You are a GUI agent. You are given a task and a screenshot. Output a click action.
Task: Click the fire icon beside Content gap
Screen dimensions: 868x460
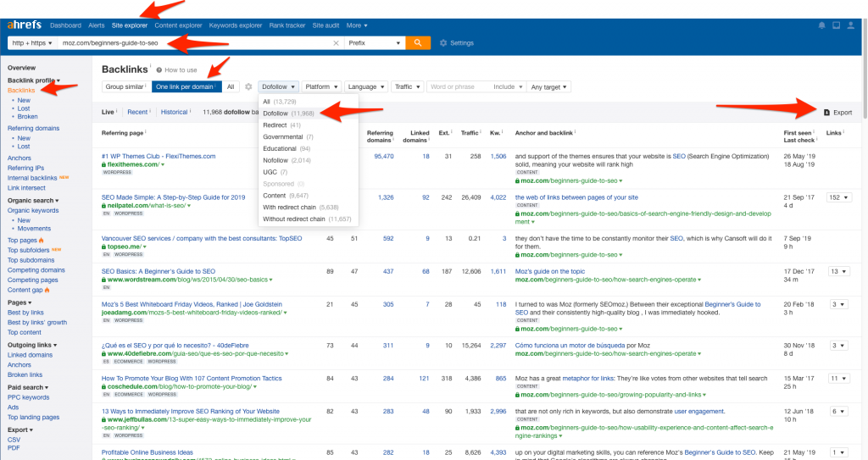click(x=47, y=290)
